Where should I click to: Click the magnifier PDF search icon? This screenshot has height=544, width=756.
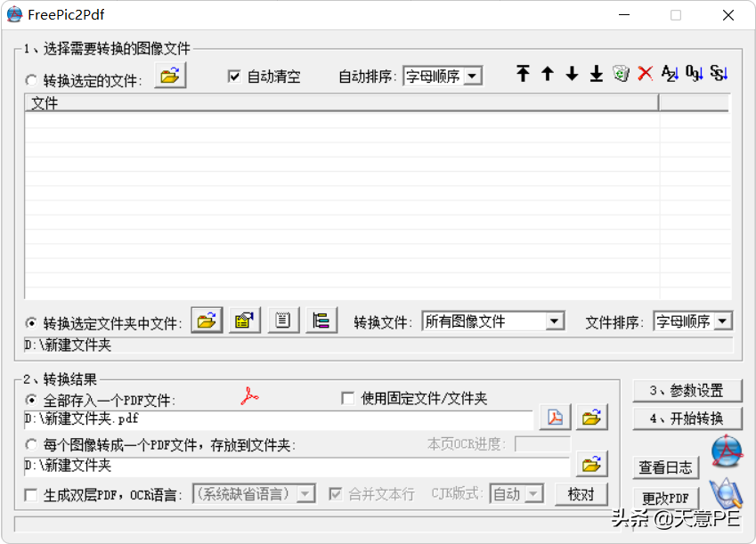tap(726, 493)
